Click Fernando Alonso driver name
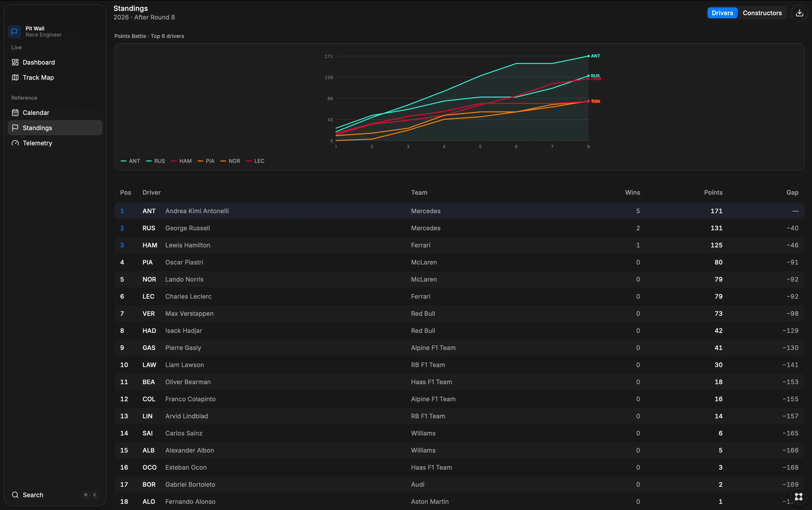The width and height of the screenshot is (812, 510). [190, 501]
